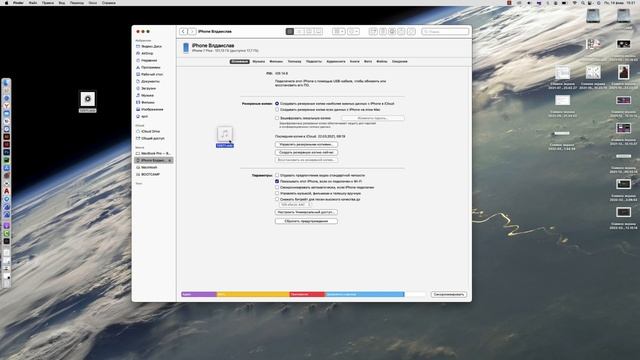Click restore from backup button

point(306,160)
